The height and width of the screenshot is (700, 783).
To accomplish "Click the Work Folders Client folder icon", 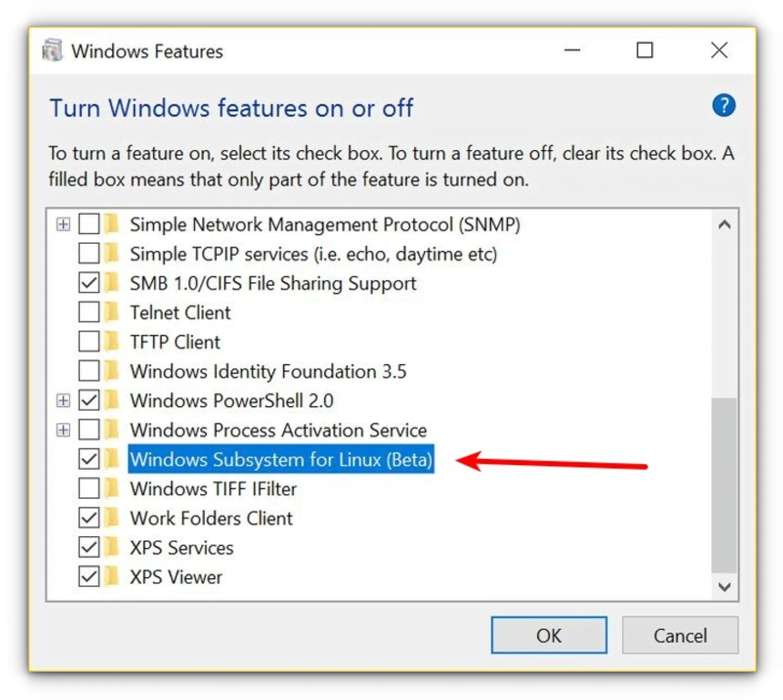I will (109, 518).
